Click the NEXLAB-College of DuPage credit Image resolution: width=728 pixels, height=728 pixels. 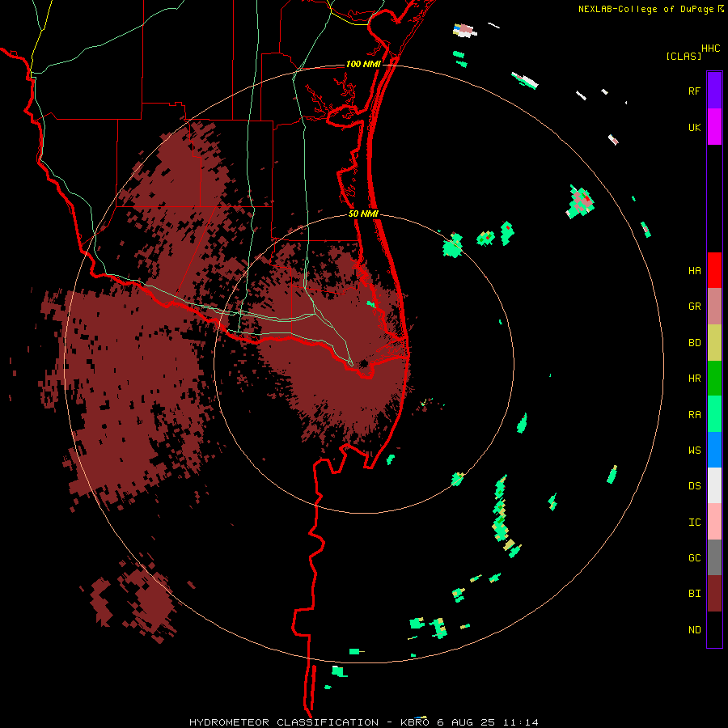tap(645, 9)
